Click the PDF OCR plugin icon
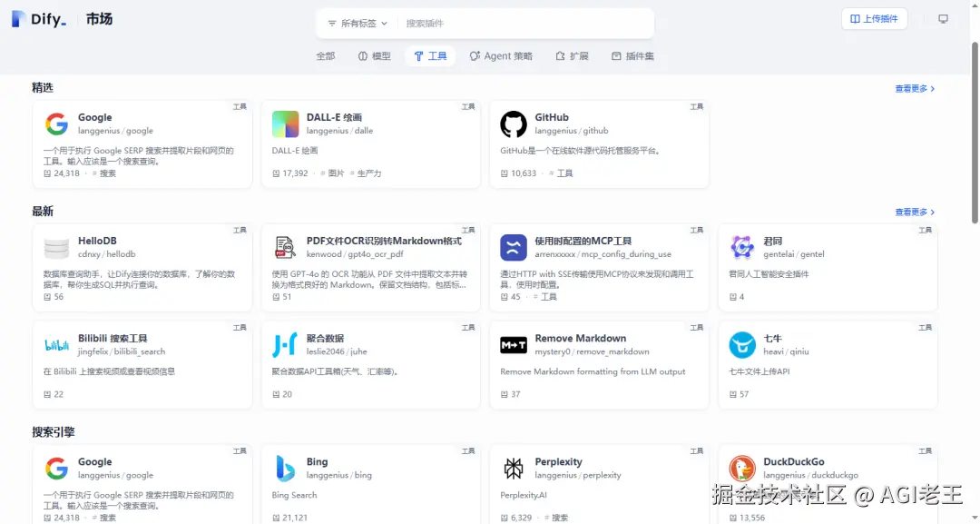980x524 pixels. (285, 248)
